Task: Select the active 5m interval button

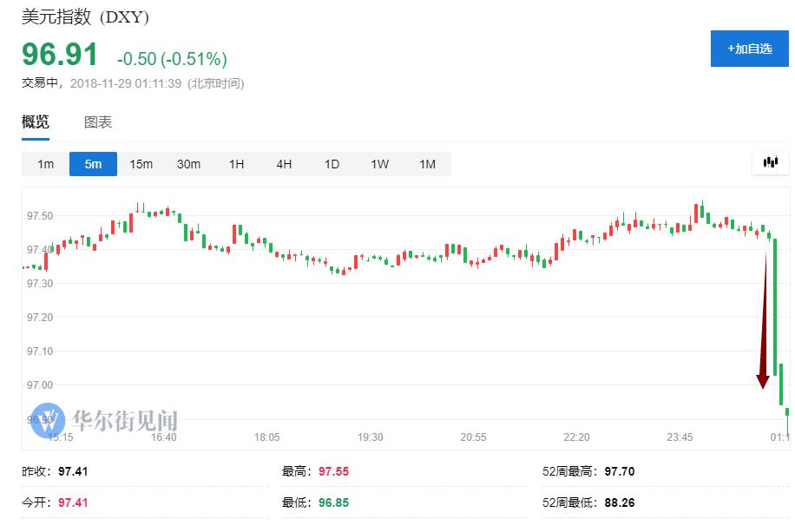Action: 93,164
